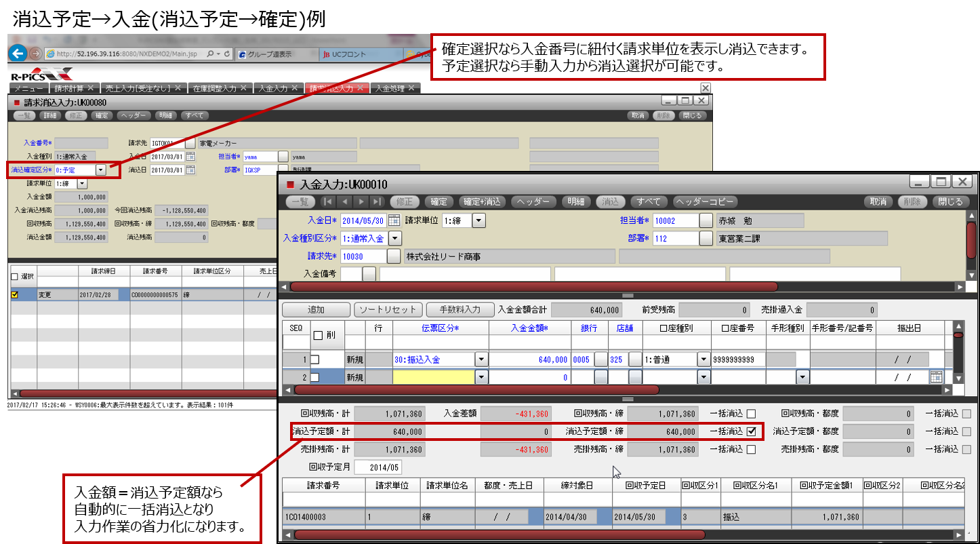Go to last record in 入金入力 toolbar
The width and height of the screenshot is (980, 544).
click(x=377, y=201)
